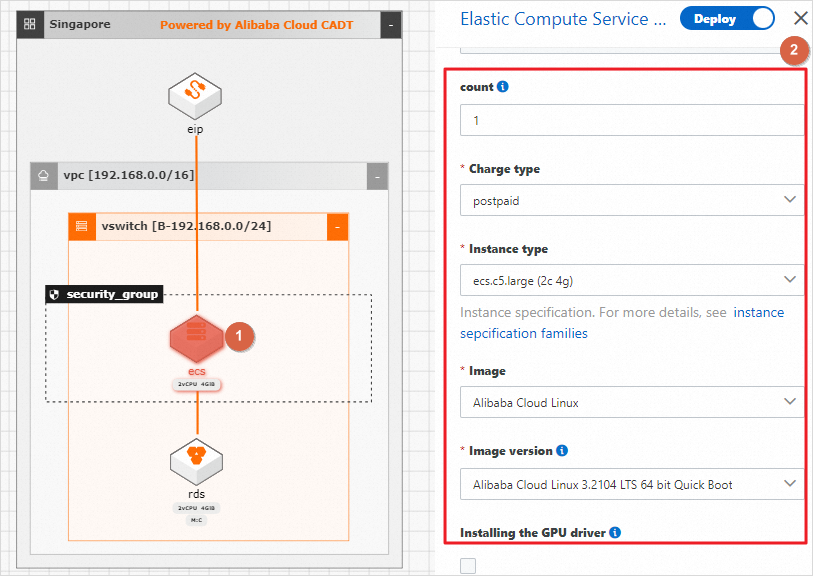Image resolution: width=813 pixels, height=576 pixels.
Task: Select the ecs instance icon
Action: pyautogui.click(x=196, y=338)
